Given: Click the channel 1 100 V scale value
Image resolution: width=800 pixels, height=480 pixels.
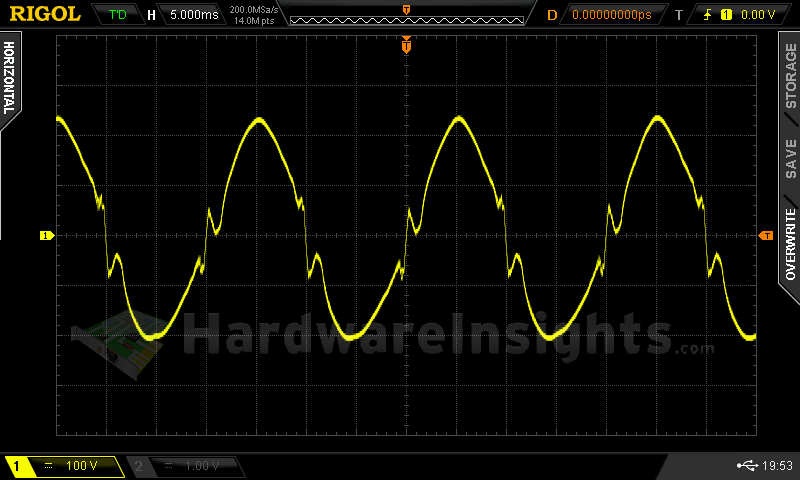Looking at the screenshot, I should coord(82,466).
